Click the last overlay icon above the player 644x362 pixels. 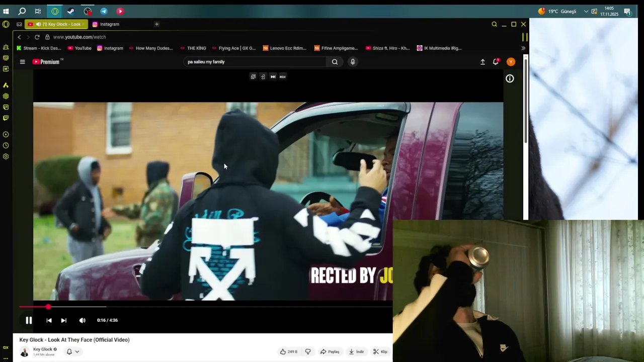(283, 76)
